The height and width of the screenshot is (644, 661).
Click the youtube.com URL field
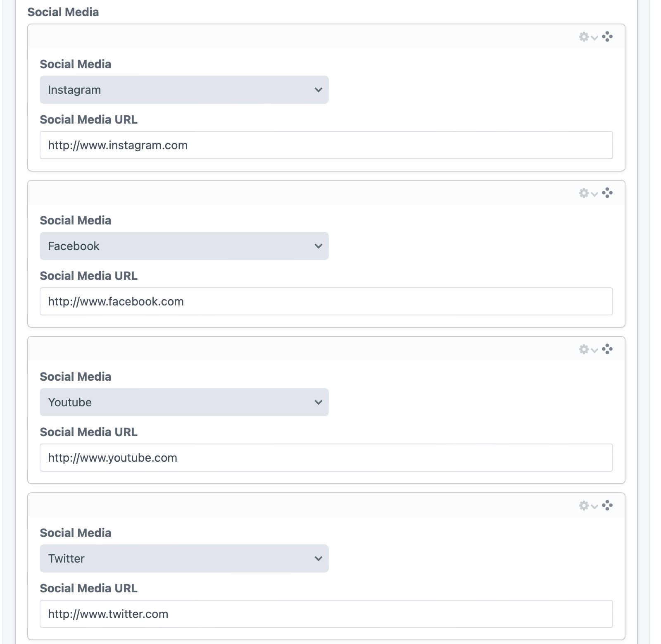tap(326, 458)
